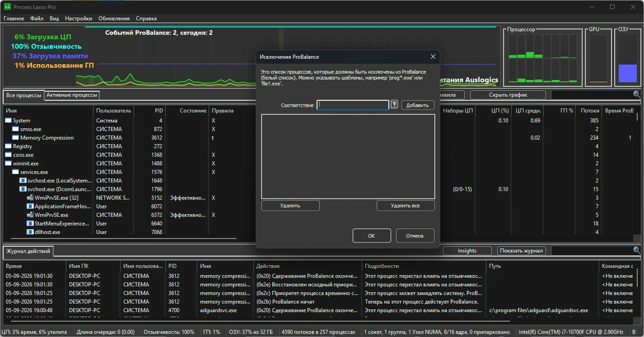
Task: Click the action log search field
Action: click(x=592, y=251)
